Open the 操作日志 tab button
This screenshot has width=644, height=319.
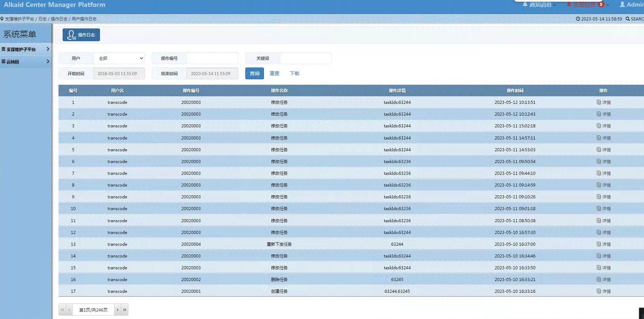pyautogui.click(x=81, y=35)
